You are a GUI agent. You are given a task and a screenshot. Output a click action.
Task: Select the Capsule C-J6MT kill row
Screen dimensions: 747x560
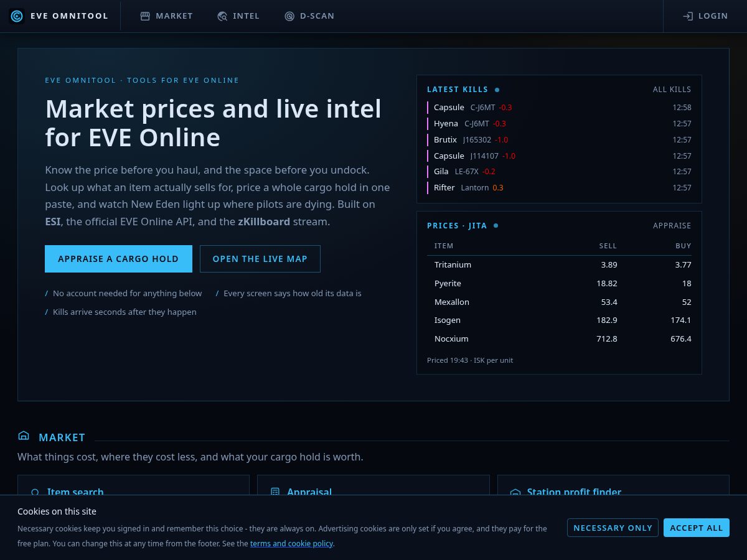click(x=559, y=108)
